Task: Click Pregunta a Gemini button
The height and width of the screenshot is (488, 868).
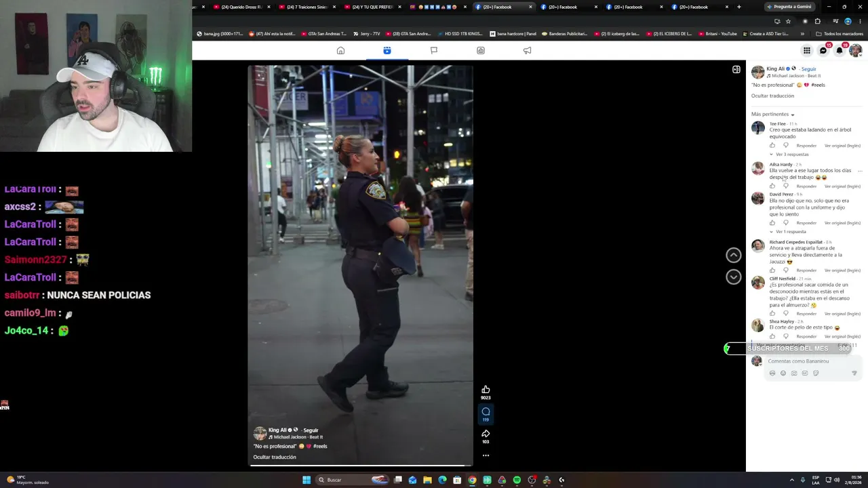Action: point(789,7)
